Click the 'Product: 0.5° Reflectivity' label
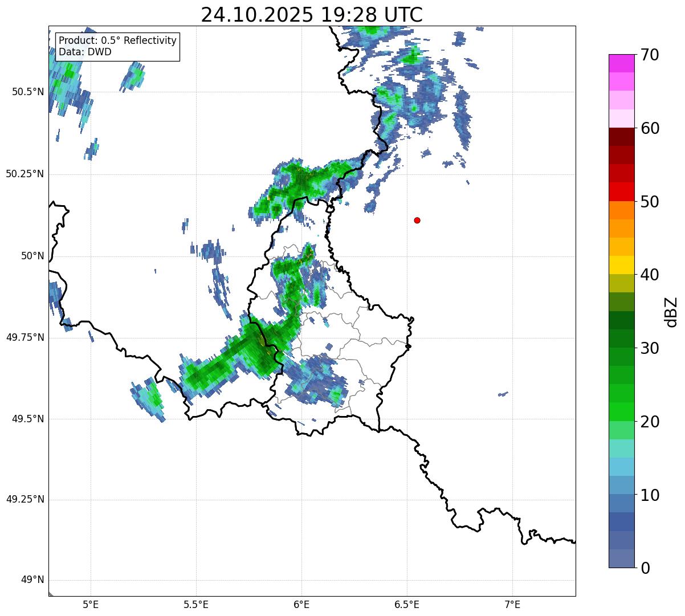The height and width of the screenshot is (616, 685). click(117, 41)
